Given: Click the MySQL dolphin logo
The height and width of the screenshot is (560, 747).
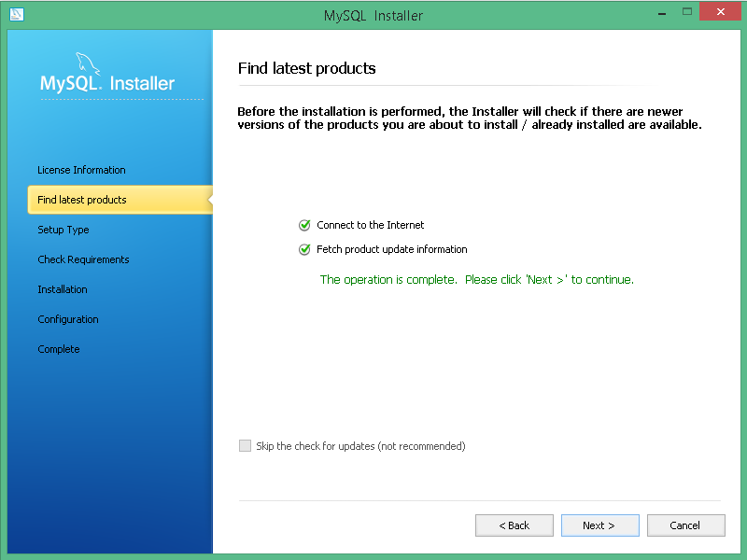Looking at the screenshot, I should pos(87,65).
